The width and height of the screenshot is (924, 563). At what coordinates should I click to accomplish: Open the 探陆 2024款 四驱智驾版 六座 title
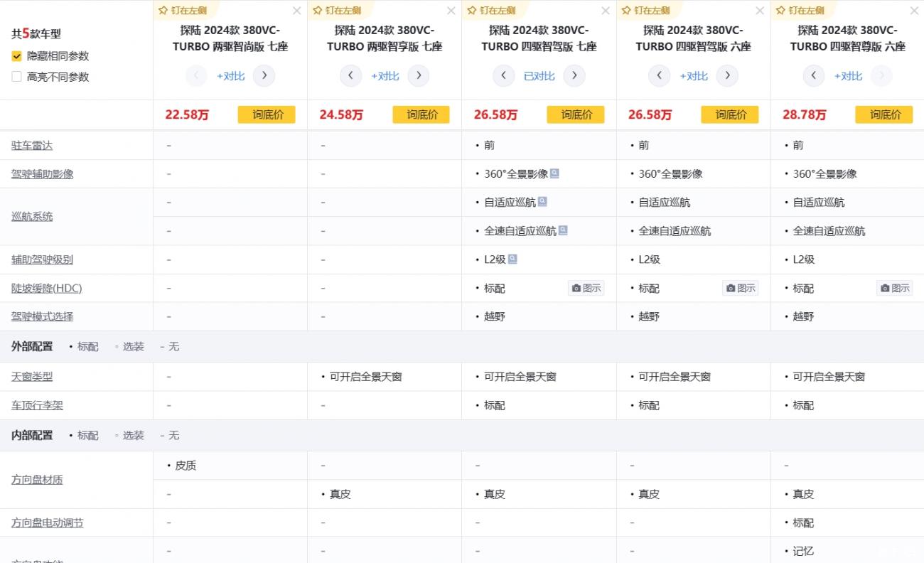(693, 38)
